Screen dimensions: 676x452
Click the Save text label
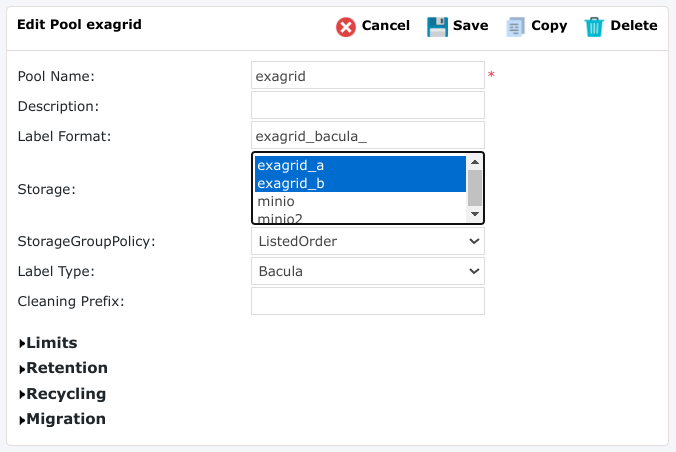coord(470,25)
